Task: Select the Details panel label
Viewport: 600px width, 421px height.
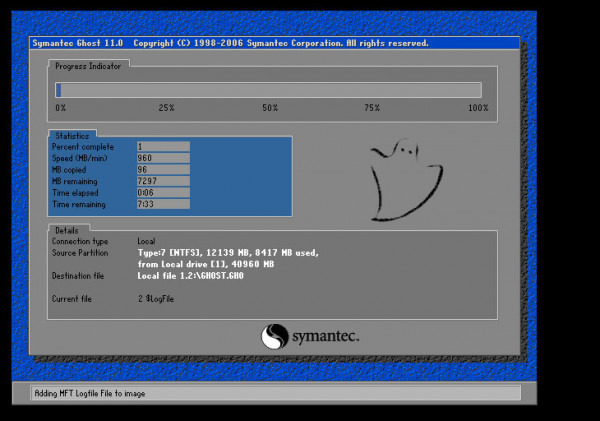Action: 67,230
